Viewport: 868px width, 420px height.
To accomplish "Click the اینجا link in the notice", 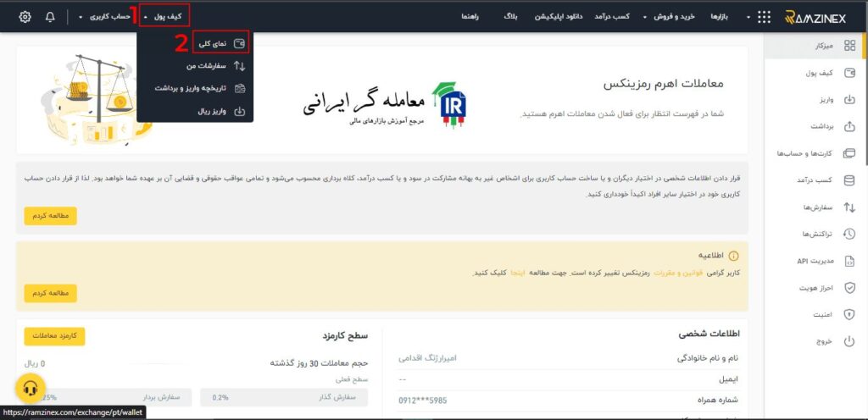I will pyautogui.click(x=518, y=274).
